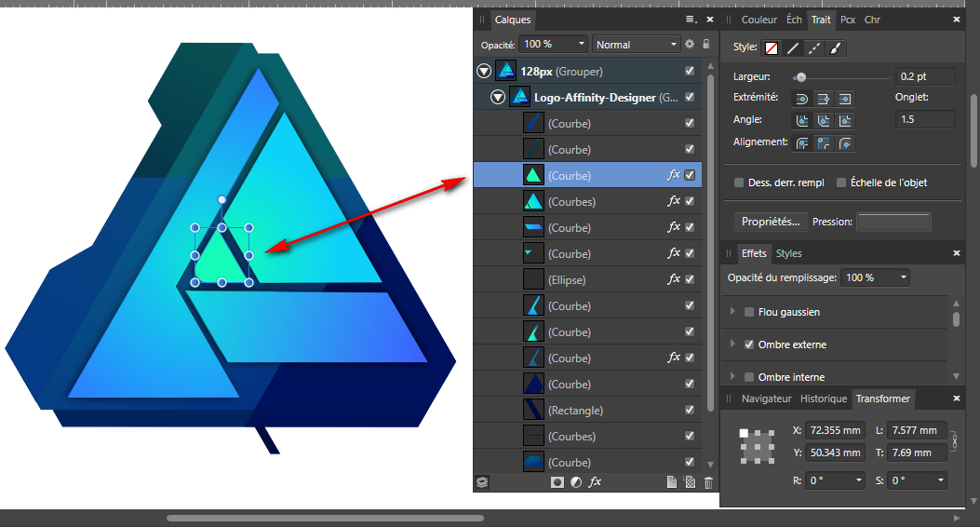980x527 pixels.
Task: Expand Flou gaussien settings
Action: 732,311
